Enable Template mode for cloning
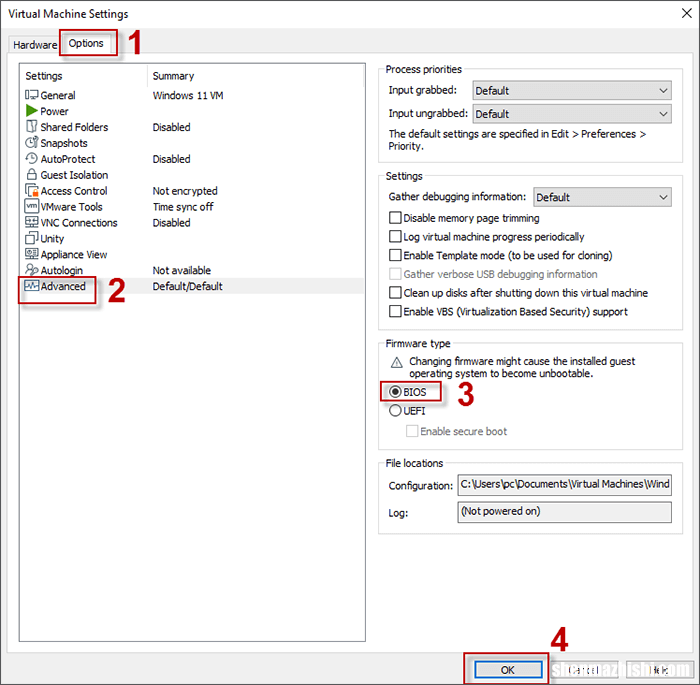The width and height of the screenshot is (700, 685). click(x=395, y=255)
